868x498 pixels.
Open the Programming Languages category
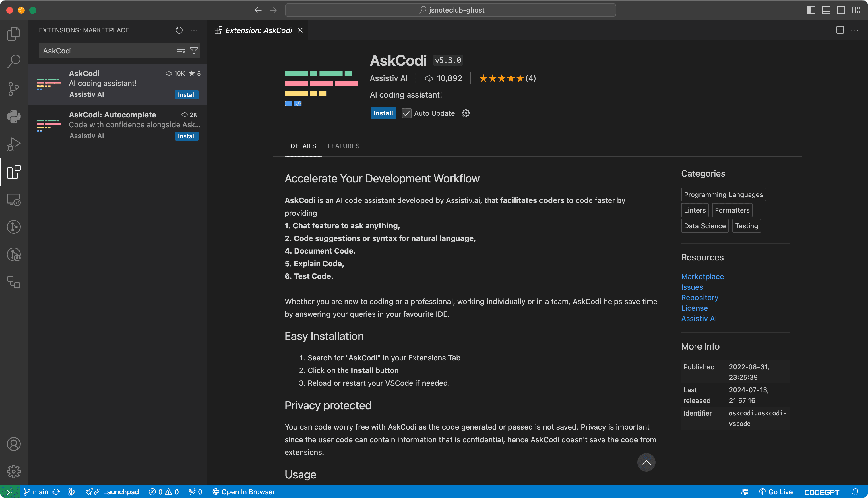[723, 195]
